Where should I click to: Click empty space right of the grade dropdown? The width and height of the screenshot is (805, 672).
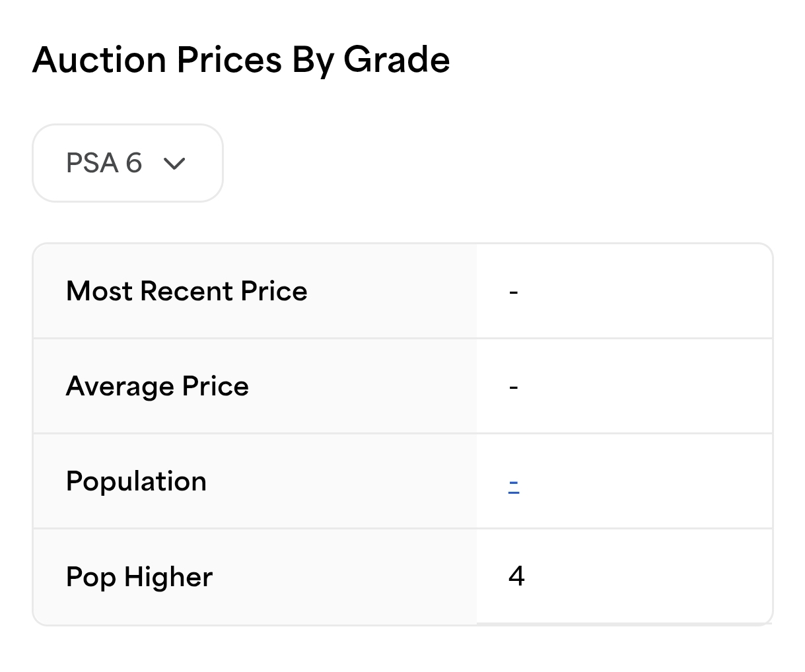pos(462,163)
